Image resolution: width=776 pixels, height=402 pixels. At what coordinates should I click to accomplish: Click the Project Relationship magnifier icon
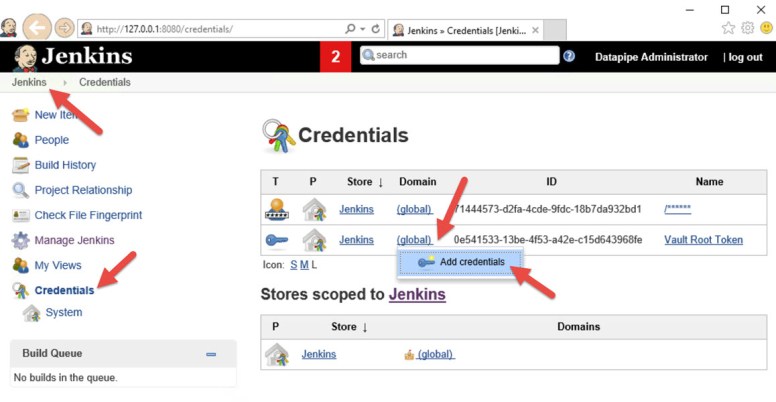[21, 190]
